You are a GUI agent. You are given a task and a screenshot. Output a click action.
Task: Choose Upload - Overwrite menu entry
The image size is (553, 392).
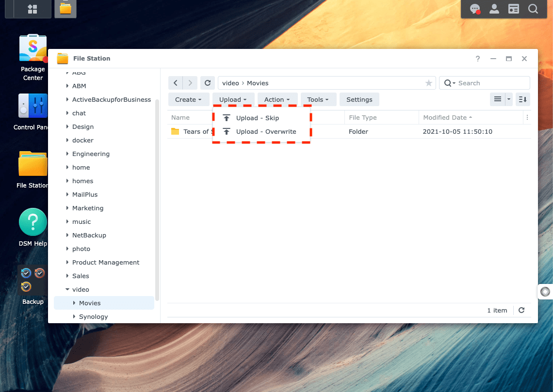point(261,131)
